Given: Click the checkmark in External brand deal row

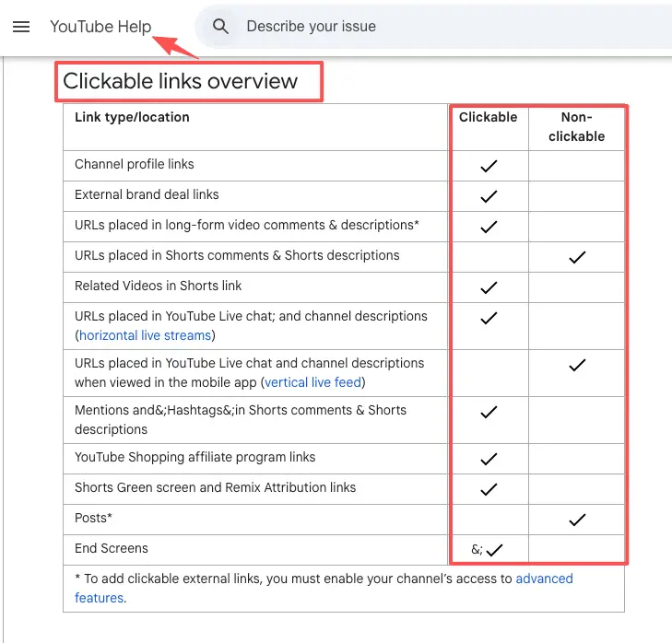Looking at the screenshot, I should [489, 196].
